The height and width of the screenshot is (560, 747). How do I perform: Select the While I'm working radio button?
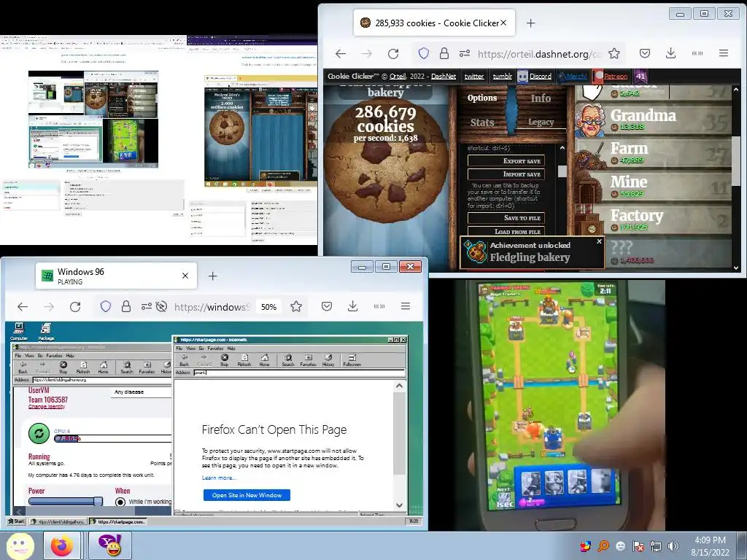point(120,502)
